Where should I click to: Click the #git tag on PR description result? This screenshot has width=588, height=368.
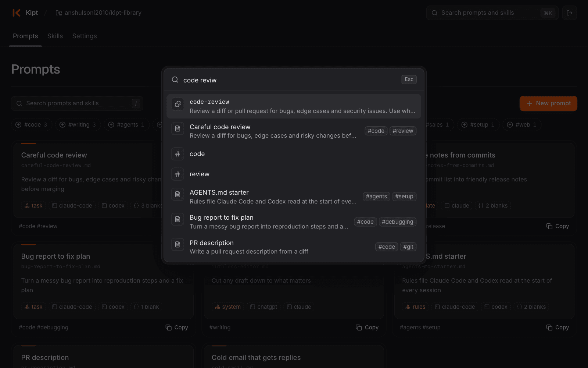pos(408,247)
